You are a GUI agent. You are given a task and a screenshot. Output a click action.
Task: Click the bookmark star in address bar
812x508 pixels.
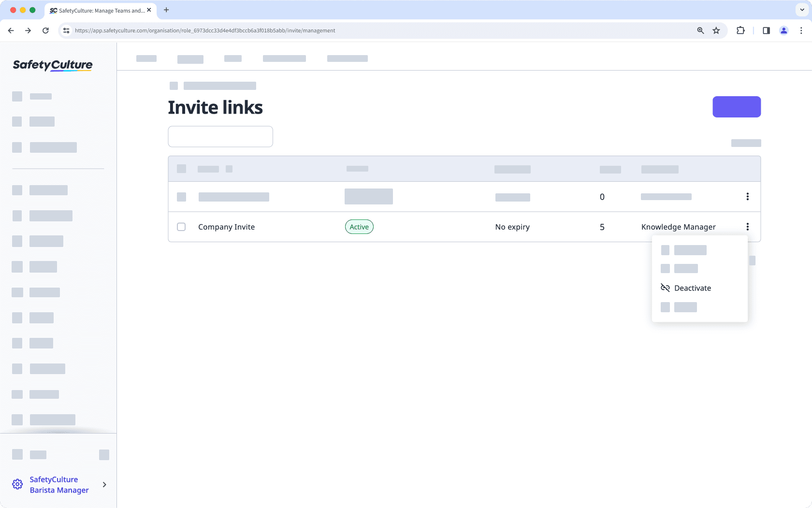pyautogui.click(x=716, y=30)
